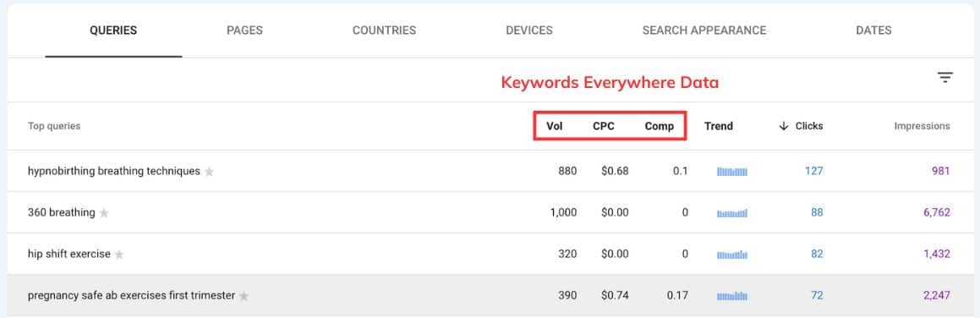View trend chart for hypnobirthing breathing techniques
Image resolution: width=980 pixels, height=318 pixels.
[732, 171]
